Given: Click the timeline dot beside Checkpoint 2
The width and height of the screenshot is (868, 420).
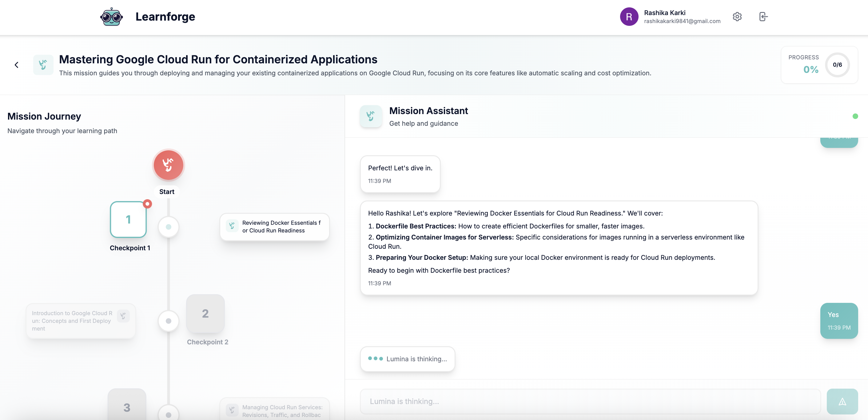Looking at the screenshot, I should tap(169, 321).
